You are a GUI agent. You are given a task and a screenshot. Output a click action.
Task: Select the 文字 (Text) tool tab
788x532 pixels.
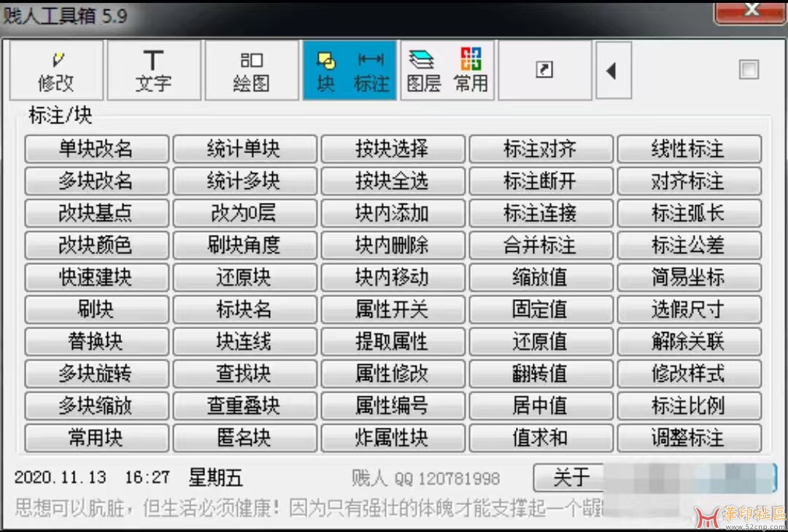click(x=153, y=71)
